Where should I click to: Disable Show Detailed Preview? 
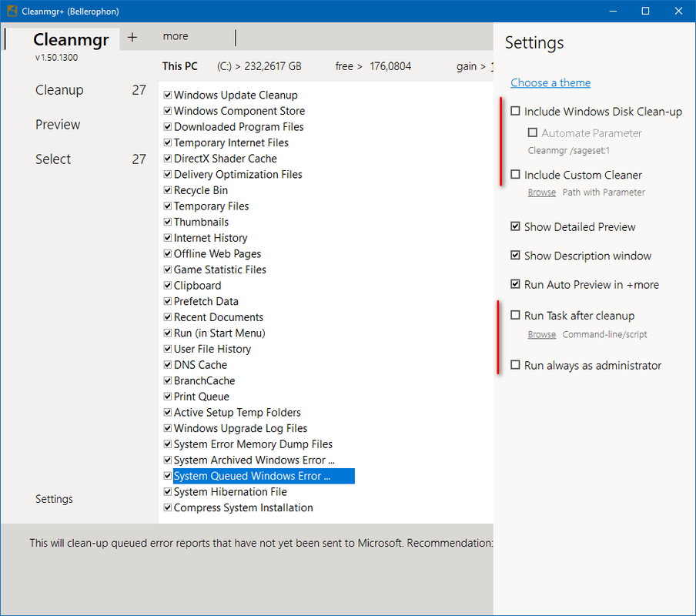point(515,226)
